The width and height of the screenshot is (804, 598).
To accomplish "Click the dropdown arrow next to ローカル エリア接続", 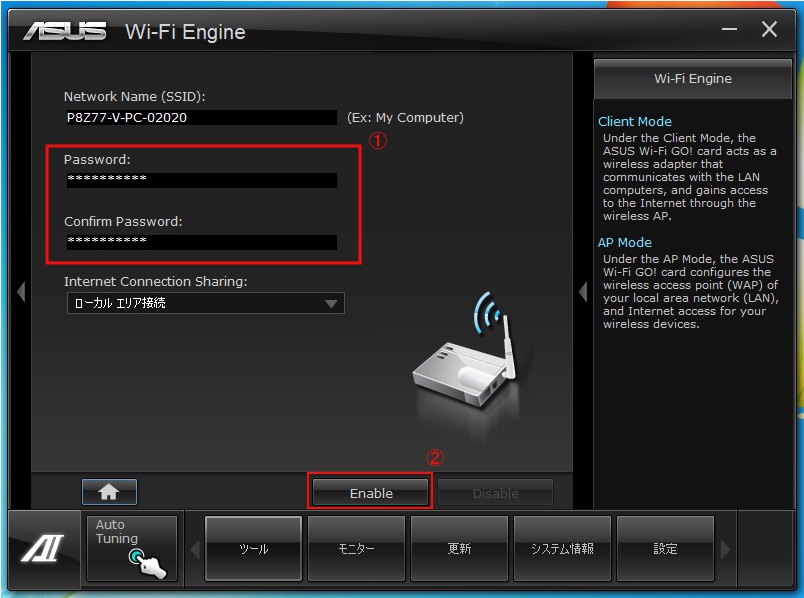I will click(331, 304).
